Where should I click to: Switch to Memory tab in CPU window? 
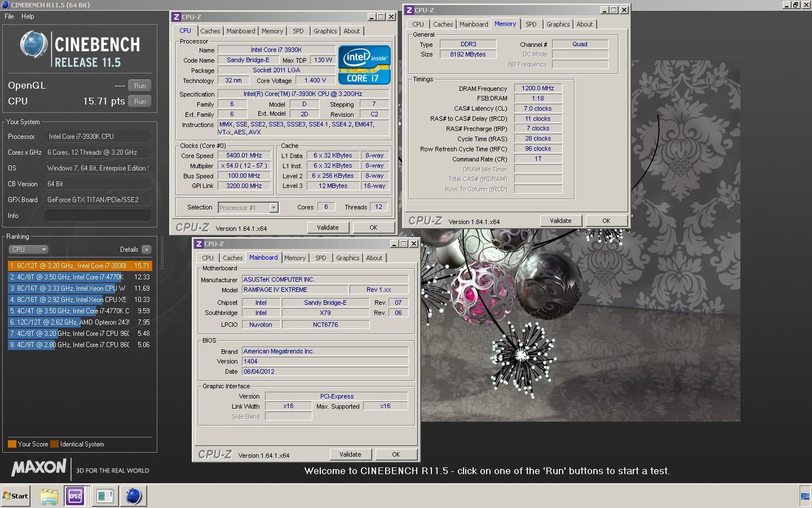click(272, 31)
